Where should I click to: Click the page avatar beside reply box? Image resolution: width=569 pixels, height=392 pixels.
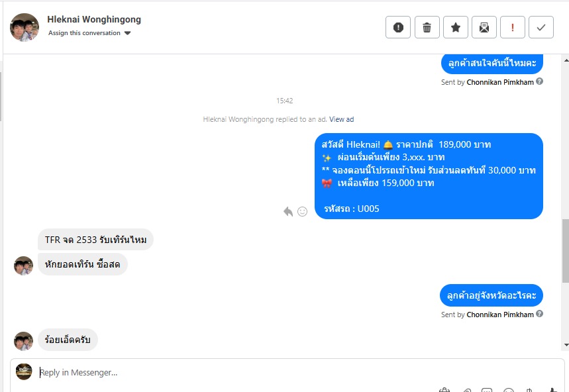pyautogui.click(x=24, y=372)
